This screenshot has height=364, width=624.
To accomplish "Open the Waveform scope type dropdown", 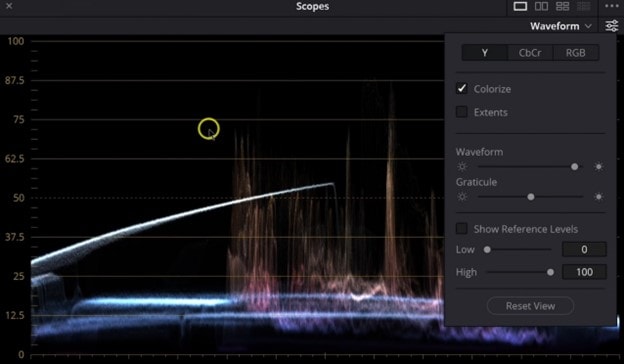I will 560,26.
